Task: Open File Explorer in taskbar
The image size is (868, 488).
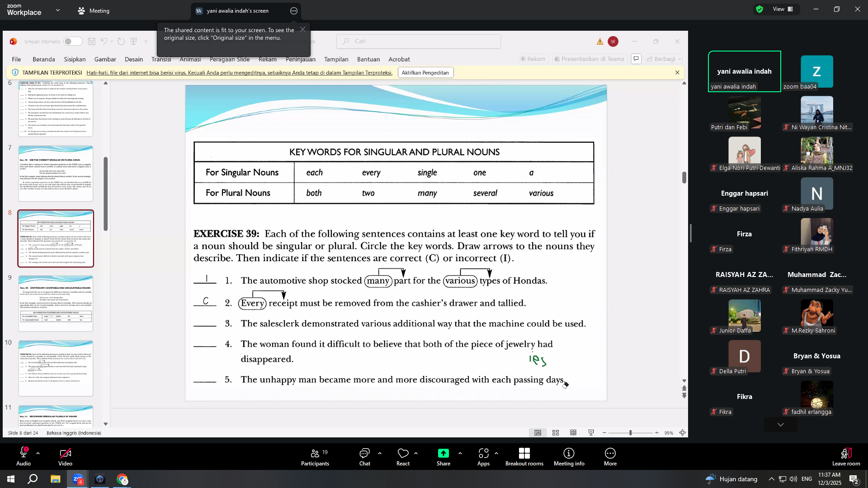Action: pos(55,479)
